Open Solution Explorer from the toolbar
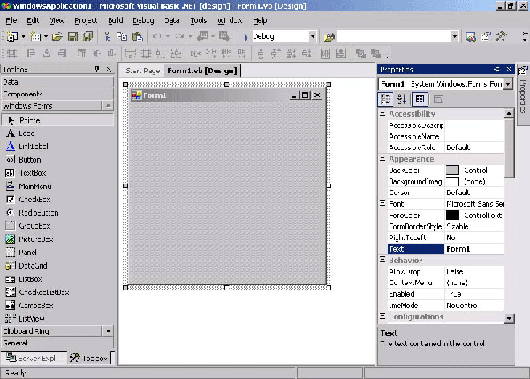The image size is (530, 379). click(x=471, y=37)
